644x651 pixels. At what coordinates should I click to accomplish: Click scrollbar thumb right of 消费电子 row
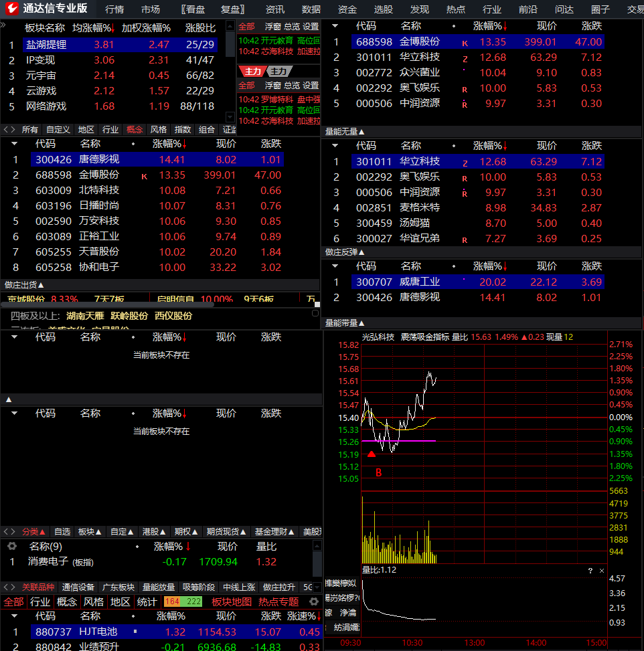(317, 564)
